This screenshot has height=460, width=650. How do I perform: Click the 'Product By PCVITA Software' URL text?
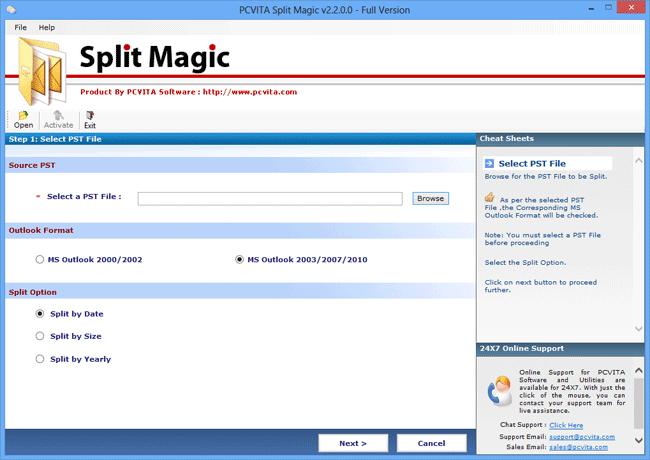click(x=188, y=92)
